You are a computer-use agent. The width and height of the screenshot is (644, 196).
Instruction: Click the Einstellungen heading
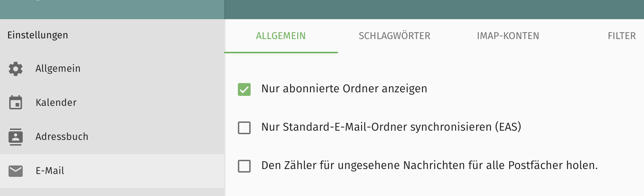click(38, 35)
